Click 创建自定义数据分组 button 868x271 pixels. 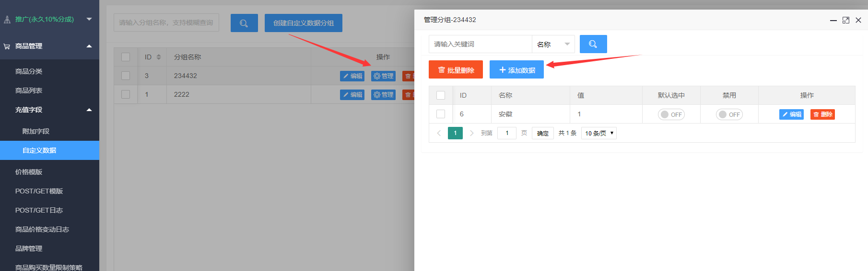[304, 23]
